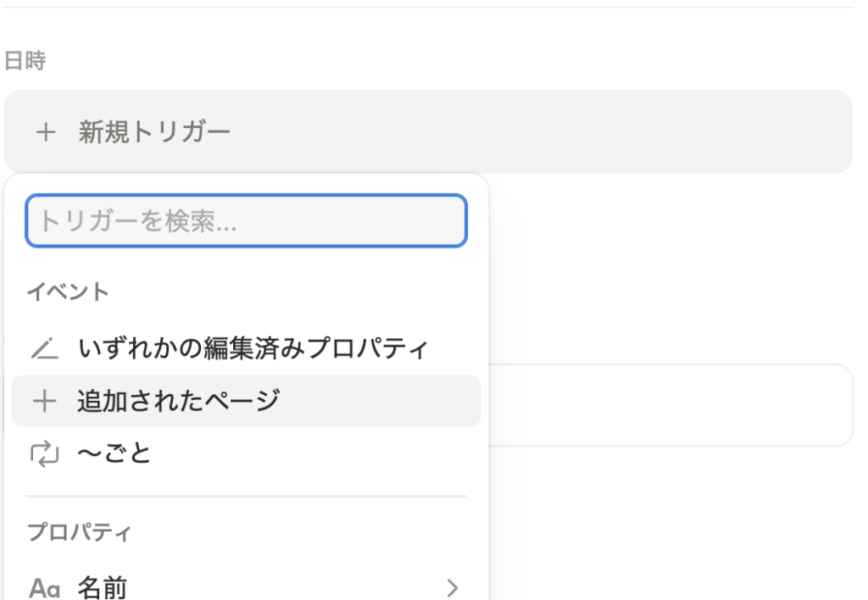Click empty row space right of 〜ごと
Image resolution: width=868 pixels, height=600 pixels.
tap(322, 453)
